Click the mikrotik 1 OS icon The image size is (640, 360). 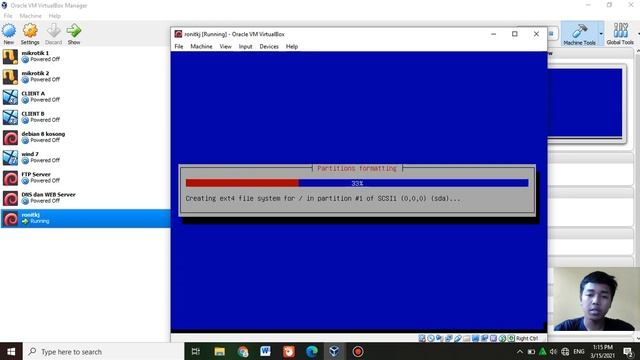(10, 57)
